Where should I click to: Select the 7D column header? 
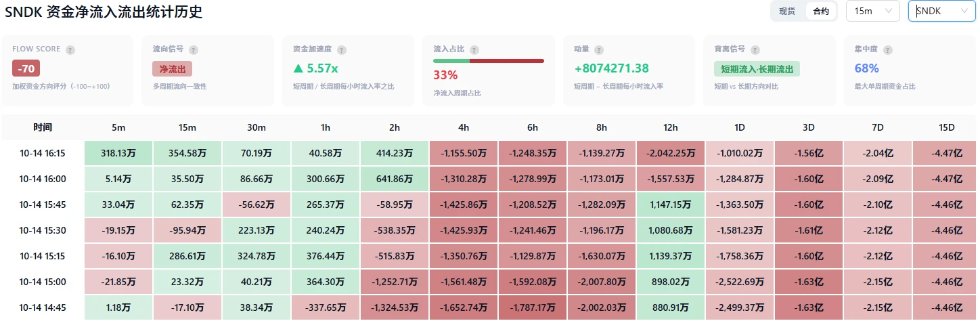click(878, 127)
